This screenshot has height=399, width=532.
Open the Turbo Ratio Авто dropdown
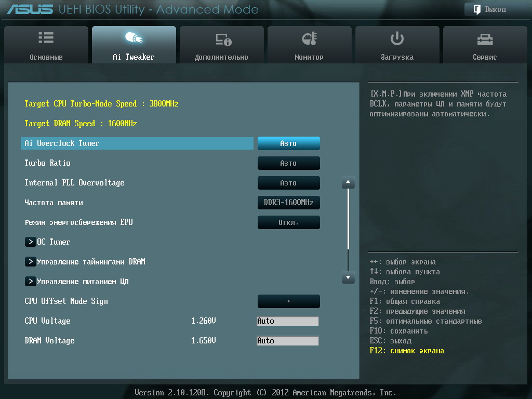[x=289, y=163]
